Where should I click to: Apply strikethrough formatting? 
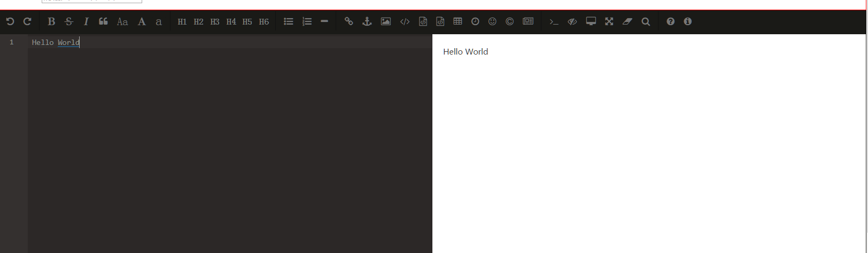click(69, 21)
